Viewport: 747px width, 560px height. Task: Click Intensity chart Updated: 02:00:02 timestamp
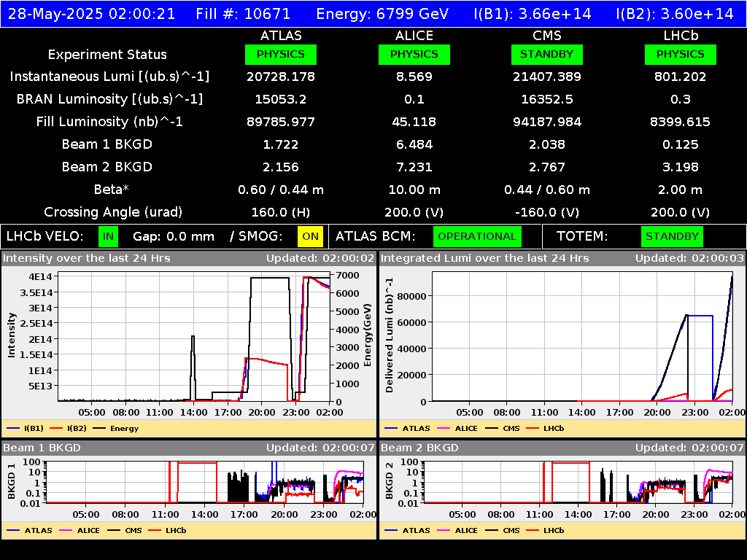(x=320, y=258)
